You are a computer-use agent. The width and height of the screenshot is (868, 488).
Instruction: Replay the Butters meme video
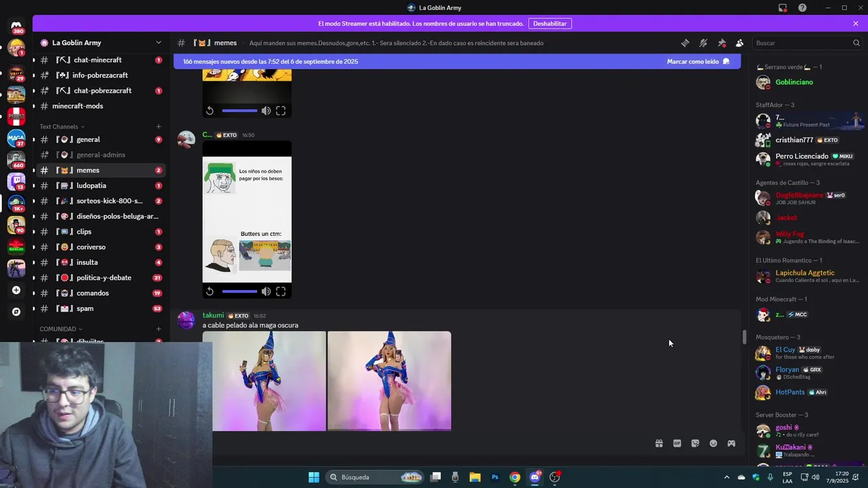pos(210,291)
